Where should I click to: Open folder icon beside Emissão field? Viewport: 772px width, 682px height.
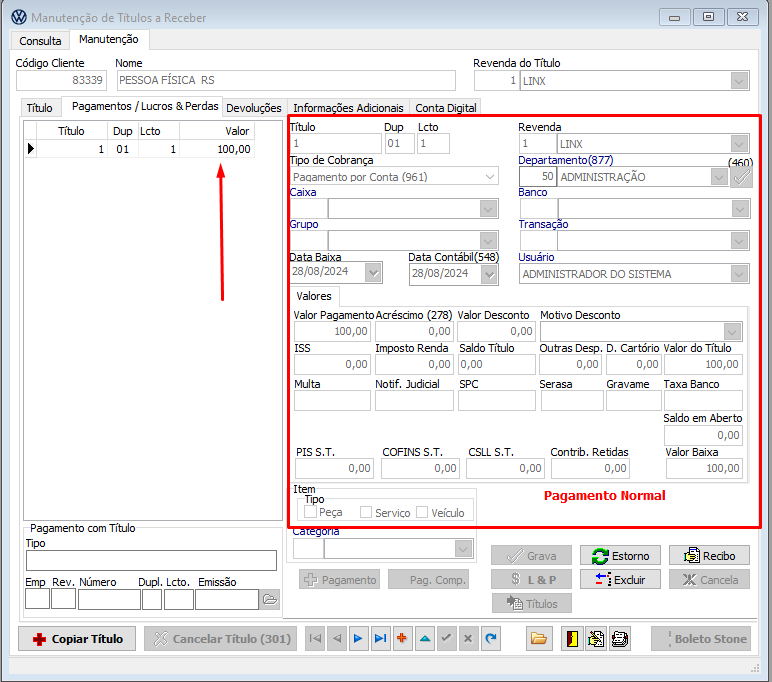[x=270, y=599]
